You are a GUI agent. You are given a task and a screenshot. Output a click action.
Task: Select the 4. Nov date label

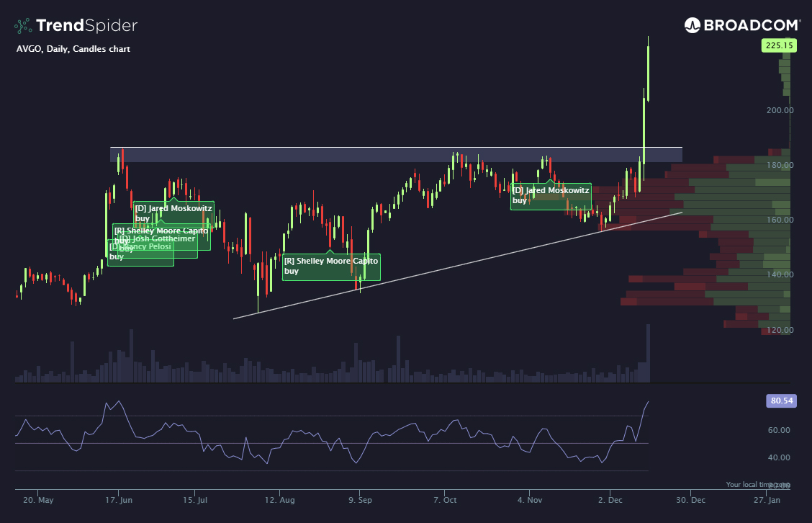(x=530, y=500)
